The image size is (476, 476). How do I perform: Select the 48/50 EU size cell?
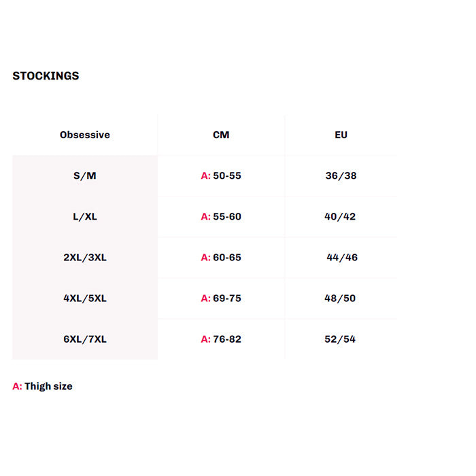click(x=341, y=298)
